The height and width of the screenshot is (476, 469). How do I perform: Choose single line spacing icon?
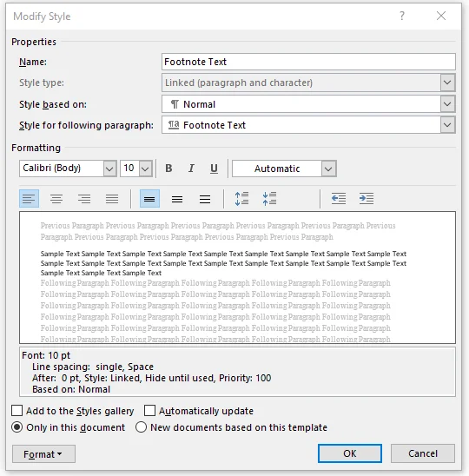[x=149, y=199]
